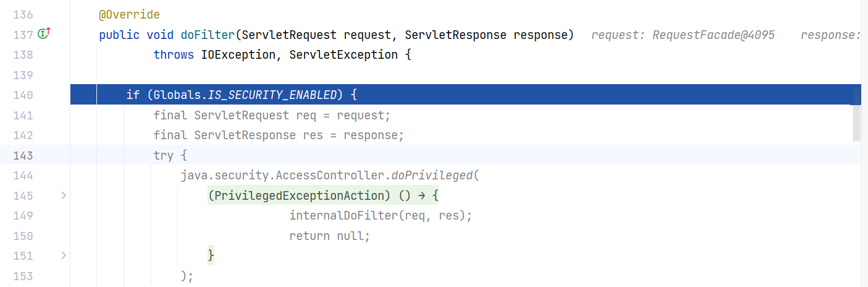Image resolution: width=868 pixels, height=287 pixels.
Task: Click the res variable declaration on line 142
Action: (x=313, y=135)
